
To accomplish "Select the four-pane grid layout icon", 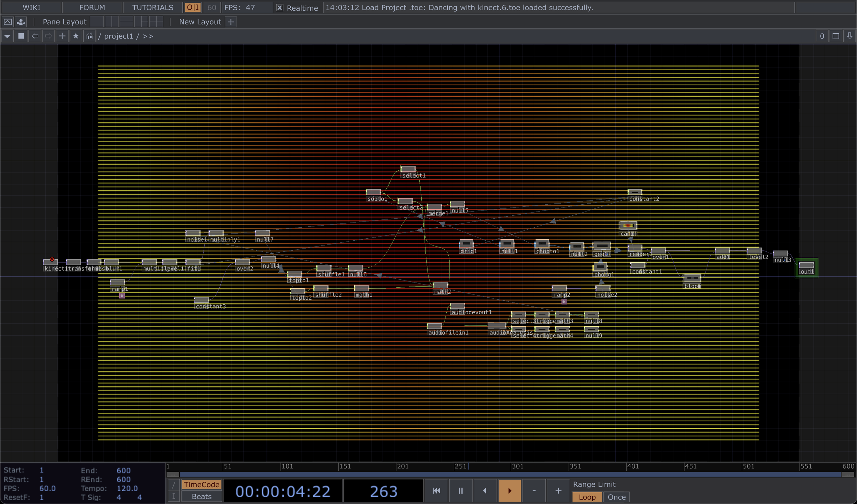I will click(x=156, y=22).
